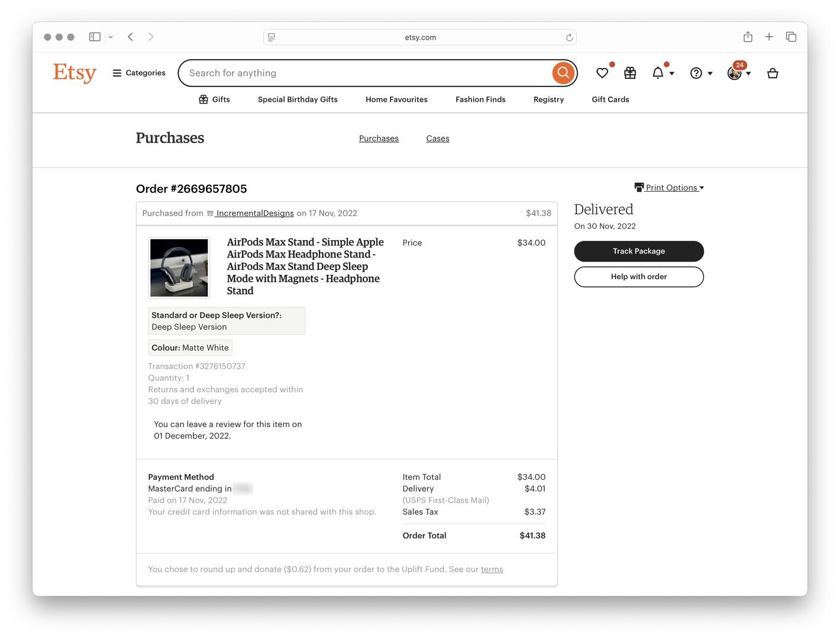Expand the help menu dropdown arrow
840x639 pixels.
pos(710,74)
